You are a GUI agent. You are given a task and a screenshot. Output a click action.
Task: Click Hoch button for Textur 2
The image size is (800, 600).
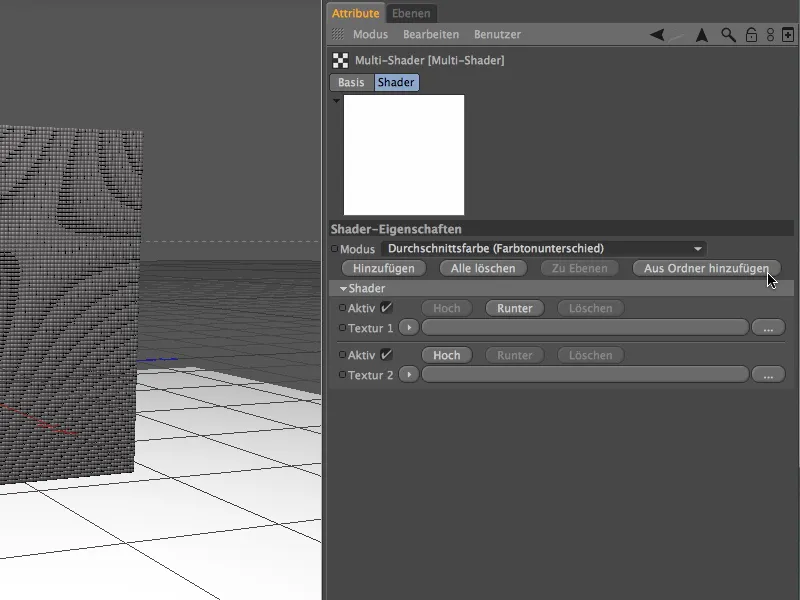(x=447, y=355)
